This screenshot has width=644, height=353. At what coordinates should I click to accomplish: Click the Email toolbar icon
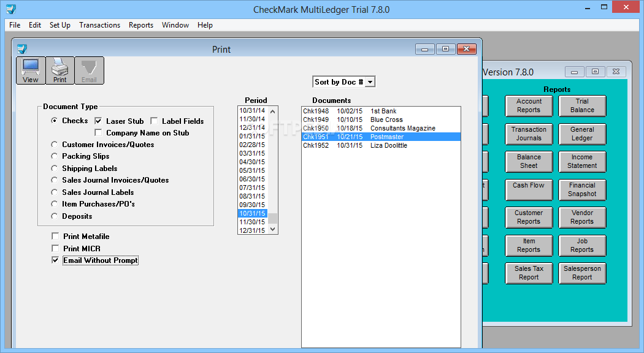pyautogui.click(x=89, y=70)
